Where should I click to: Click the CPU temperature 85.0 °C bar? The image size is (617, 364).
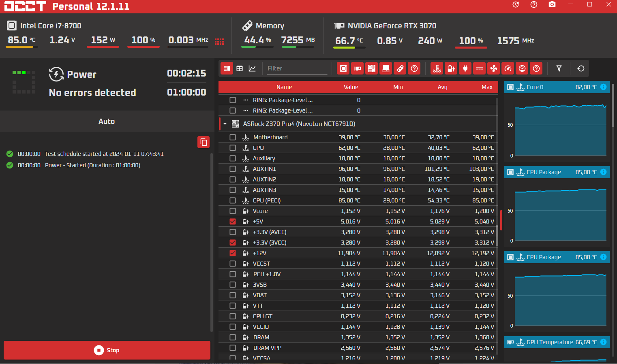tap(22, 47)
